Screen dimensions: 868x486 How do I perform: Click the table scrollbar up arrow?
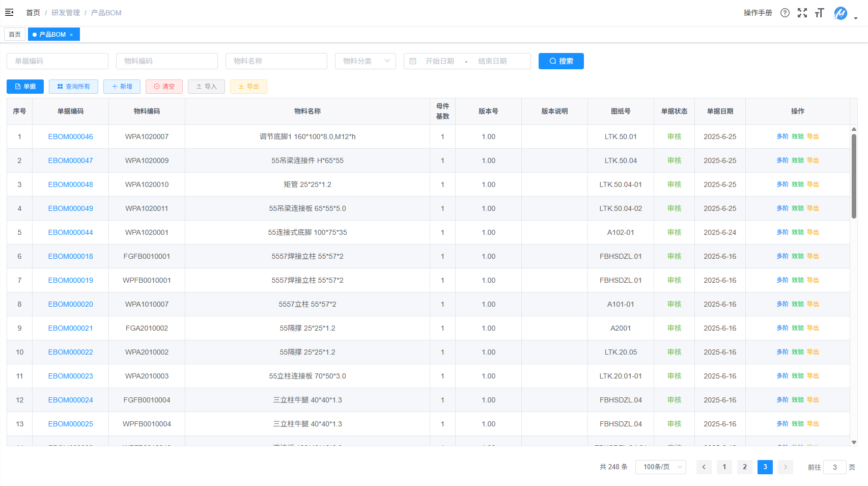(x=854, y=129)
